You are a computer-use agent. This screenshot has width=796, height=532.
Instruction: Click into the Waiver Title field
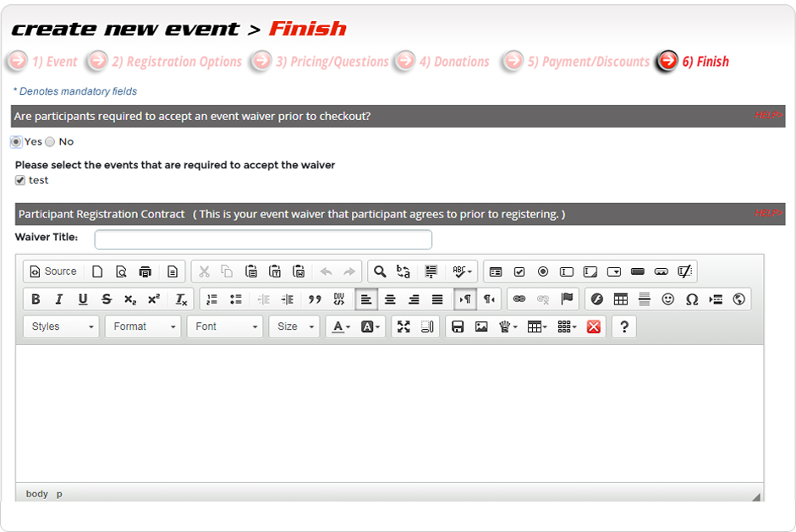click(x=263, y=239)
